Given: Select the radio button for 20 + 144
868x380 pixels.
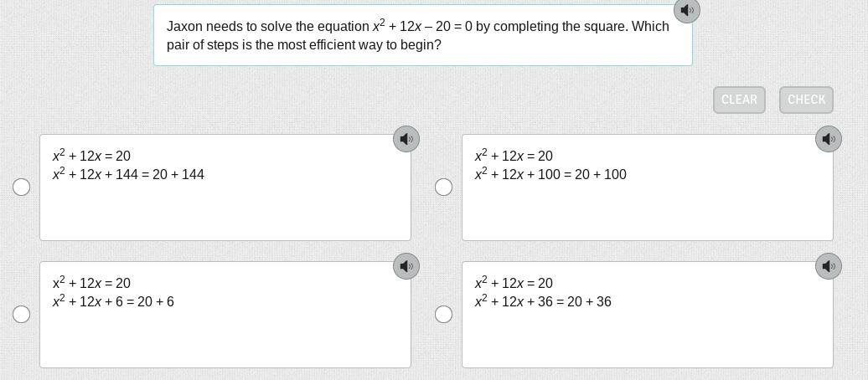Looking at the screenshot, I should point(22,187).
